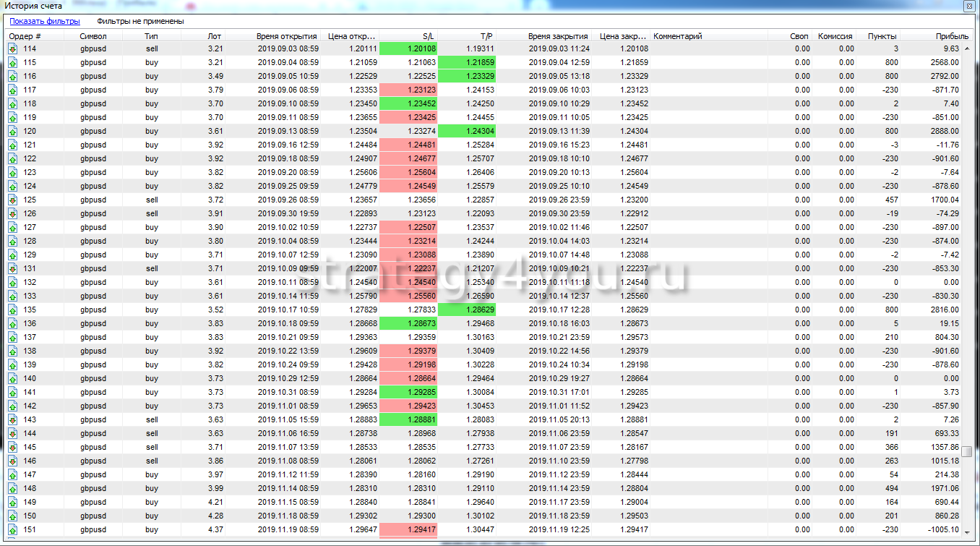980x546 pixels.
Task: Click the row icon for order 143
Action: click(x=12, y=419)
